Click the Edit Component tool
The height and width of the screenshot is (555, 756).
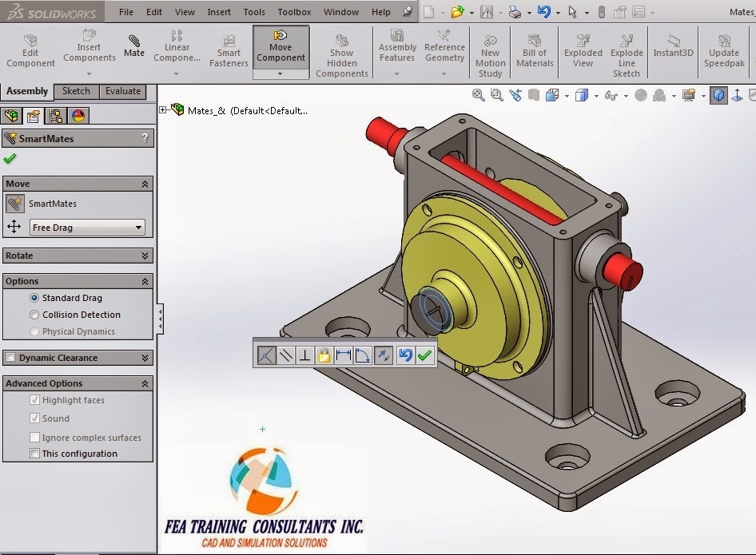(30, 51)
